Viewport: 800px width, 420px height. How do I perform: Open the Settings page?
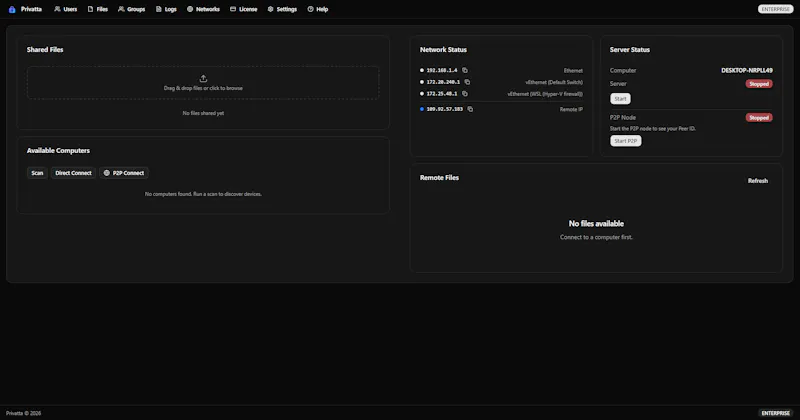click(282, 9)
